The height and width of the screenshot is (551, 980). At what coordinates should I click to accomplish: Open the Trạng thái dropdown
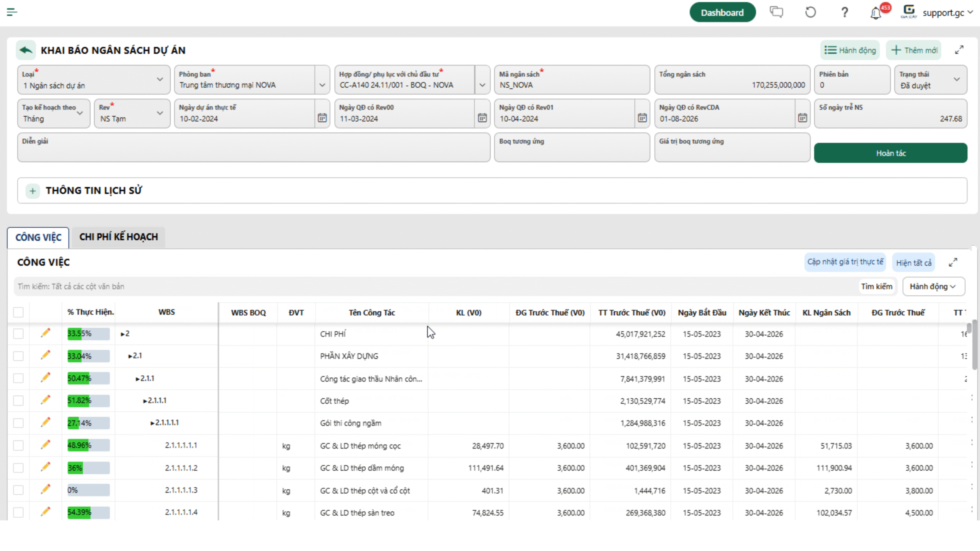(x=931, y=80)
